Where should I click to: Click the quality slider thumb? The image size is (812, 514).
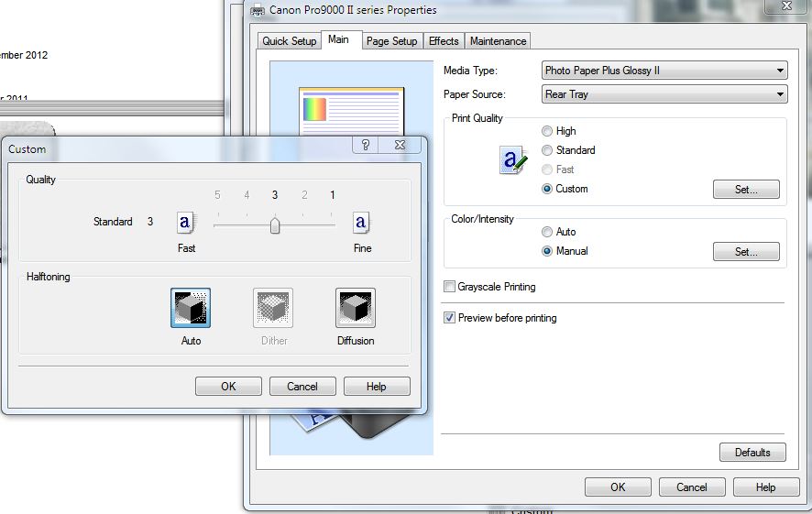click(275, 225)
